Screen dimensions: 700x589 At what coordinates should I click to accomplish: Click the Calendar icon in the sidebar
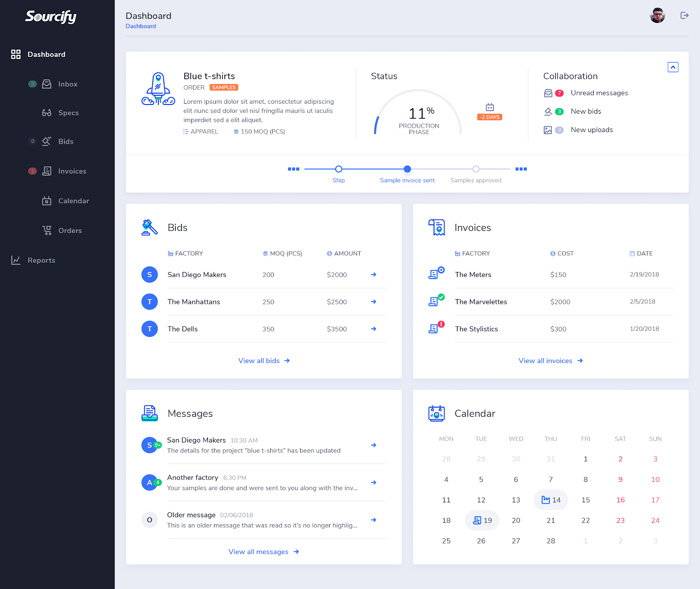coord(47,201)
